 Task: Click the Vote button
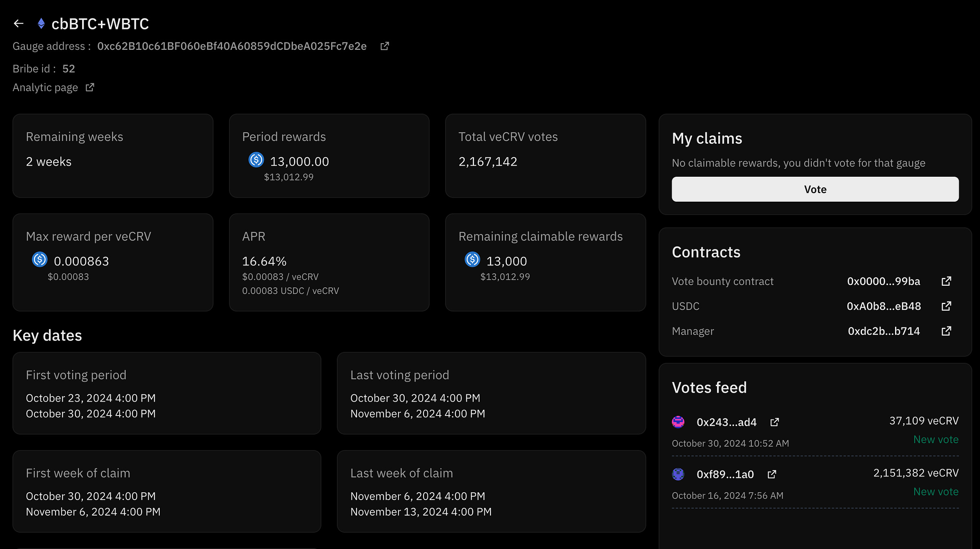point(815,189)
